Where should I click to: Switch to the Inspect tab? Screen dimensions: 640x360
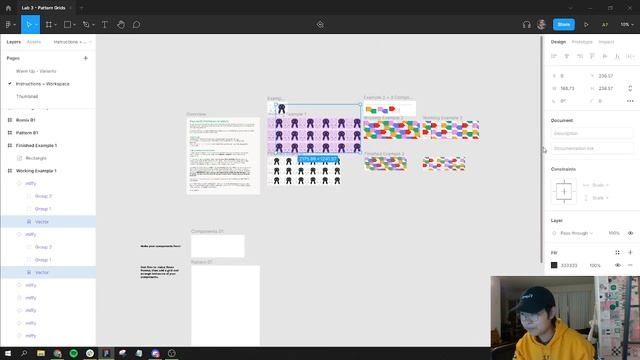click(606, 42)
